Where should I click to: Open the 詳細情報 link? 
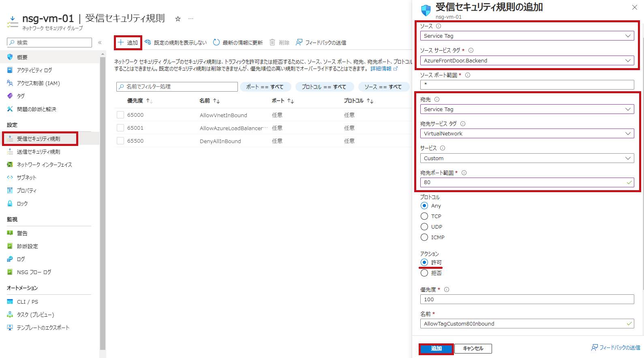point(384,69)
